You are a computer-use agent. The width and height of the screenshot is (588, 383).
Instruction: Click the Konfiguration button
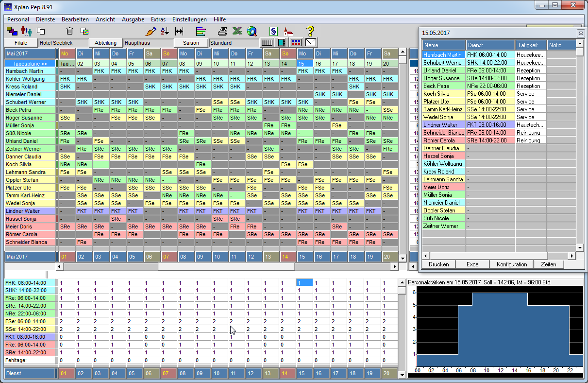point(511,264)
